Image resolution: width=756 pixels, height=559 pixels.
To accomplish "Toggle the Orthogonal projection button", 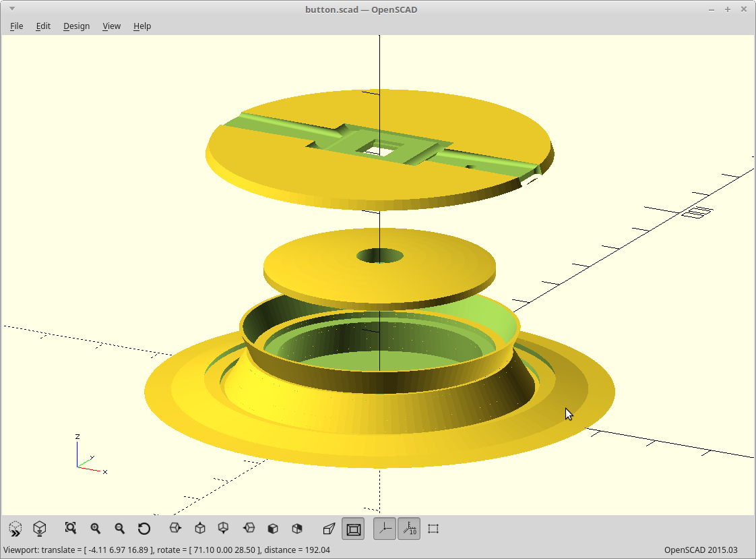I will pyautogui.click(x=354, y=529).
